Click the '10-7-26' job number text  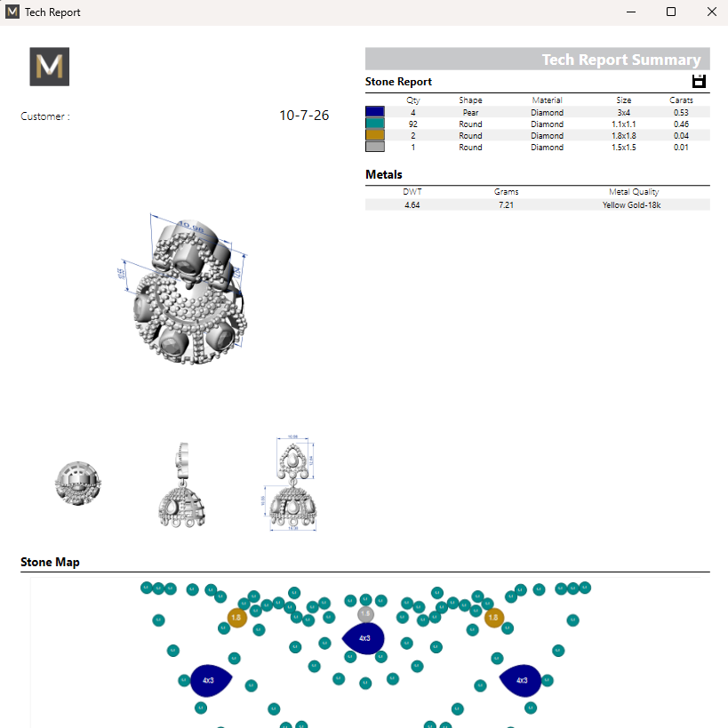click(304, 116)
